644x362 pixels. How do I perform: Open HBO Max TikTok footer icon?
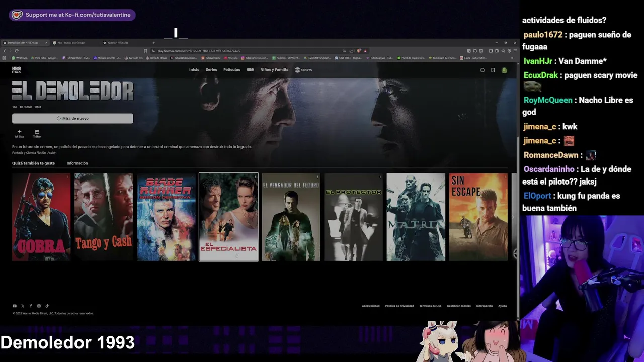point(47,306)
